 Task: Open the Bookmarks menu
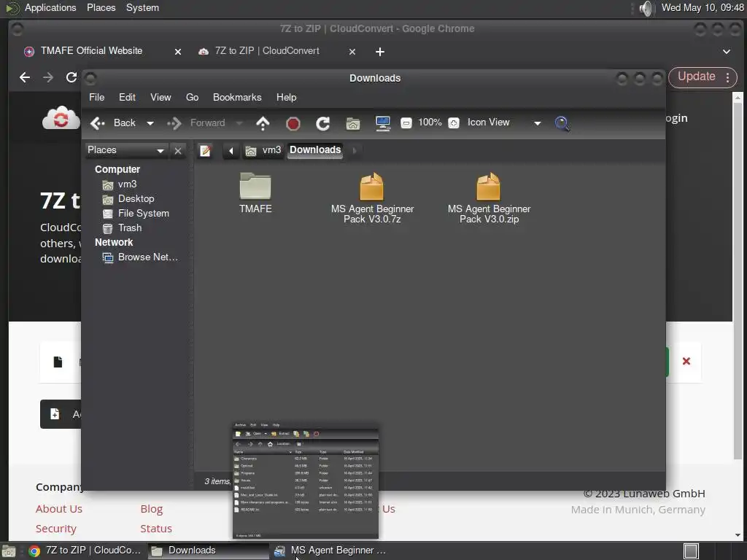click(237, 97)
